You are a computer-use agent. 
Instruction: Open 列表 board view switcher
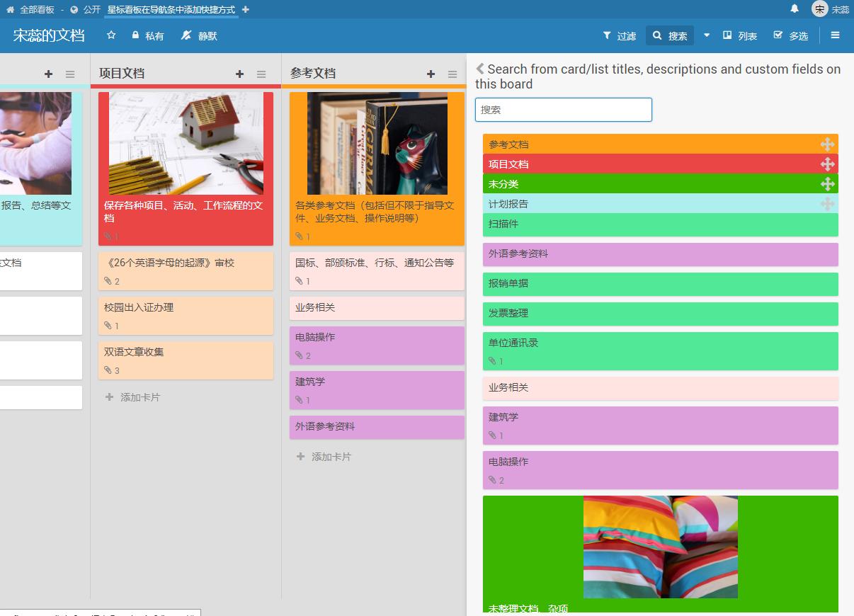tap(740, 35)
